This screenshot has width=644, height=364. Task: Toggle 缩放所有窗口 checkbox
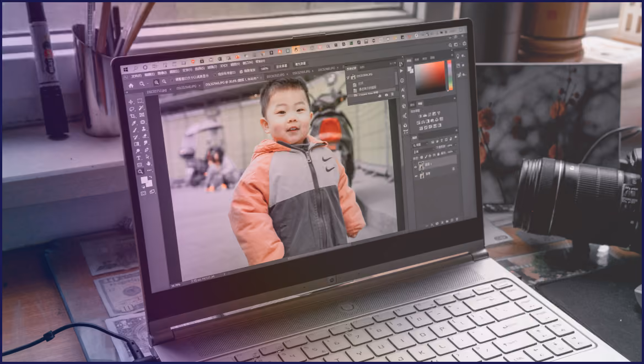point(215,74)
